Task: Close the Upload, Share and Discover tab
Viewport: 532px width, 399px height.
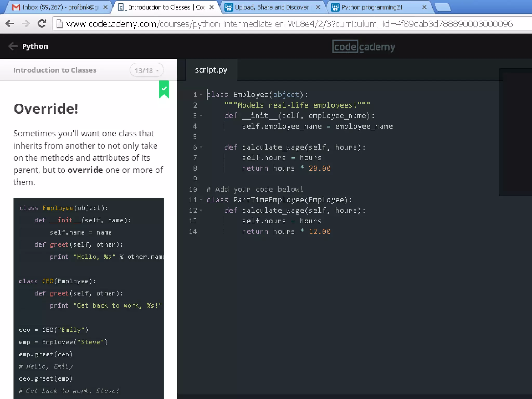Action: point(318,7)
